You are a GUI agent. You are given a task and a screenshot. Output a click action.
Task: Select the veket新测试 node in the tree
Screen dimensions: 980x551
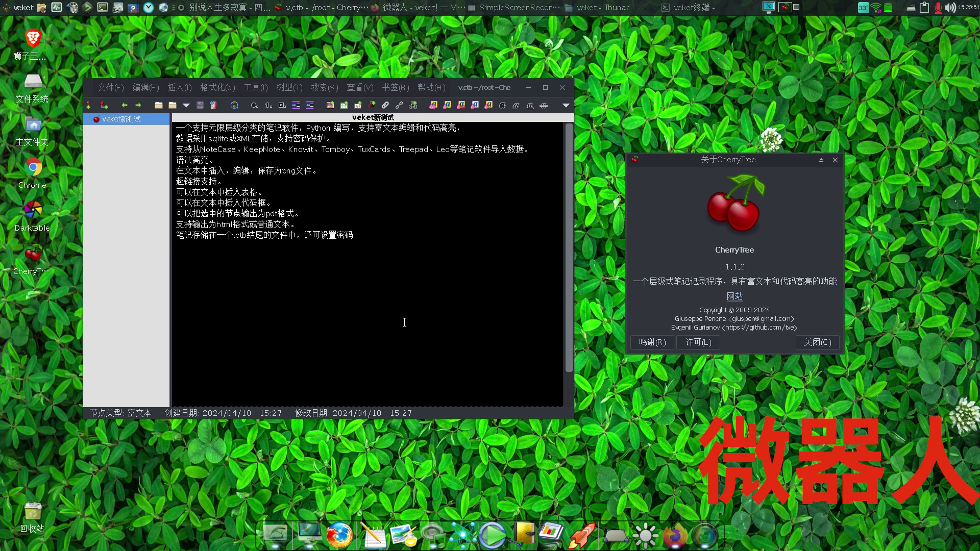(x=121, y=118)
